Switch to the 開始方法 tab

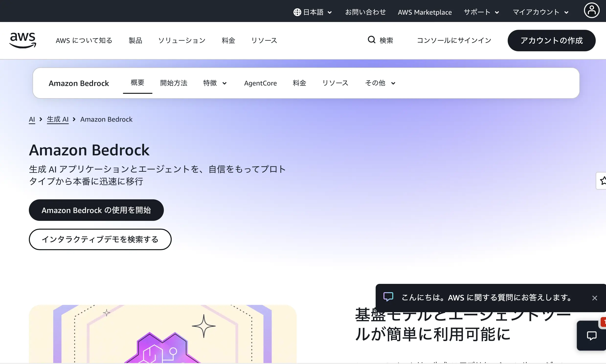point(174,83)
